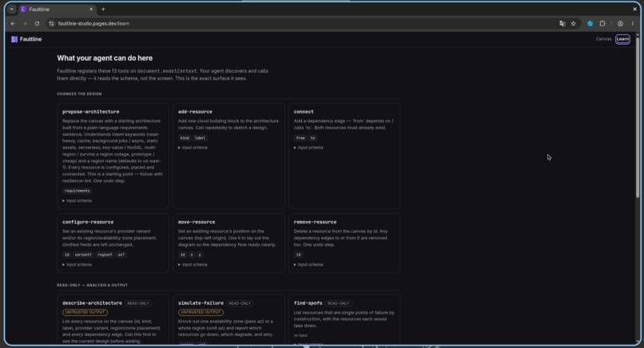Expand input schema under connect
The image size is (644, 348).
point(309,148)
